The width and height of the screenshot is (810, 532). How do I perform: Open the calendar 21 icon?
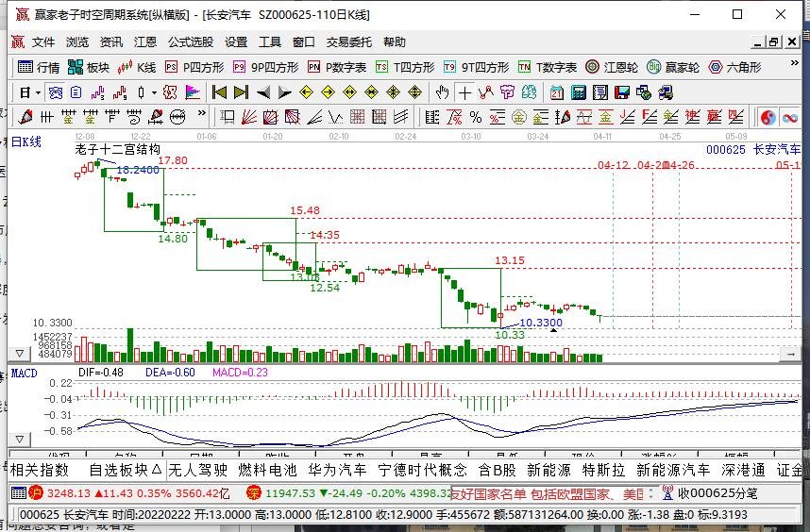coord(557,92)
